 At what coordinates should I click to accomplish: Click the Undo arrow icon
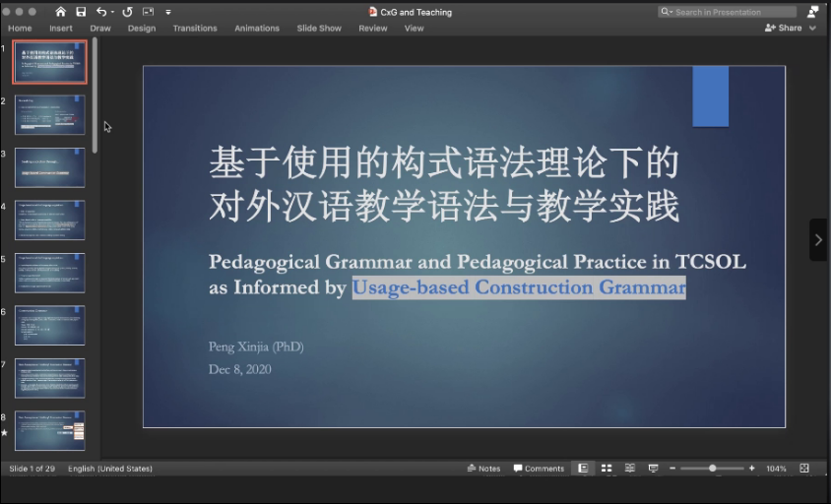(x=101, y=12)
